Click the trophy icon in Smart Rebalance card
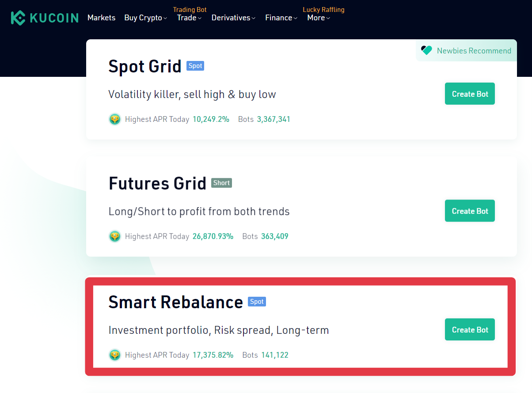The width and height of the screenshot is (532, 393). (x=115, y=355)
